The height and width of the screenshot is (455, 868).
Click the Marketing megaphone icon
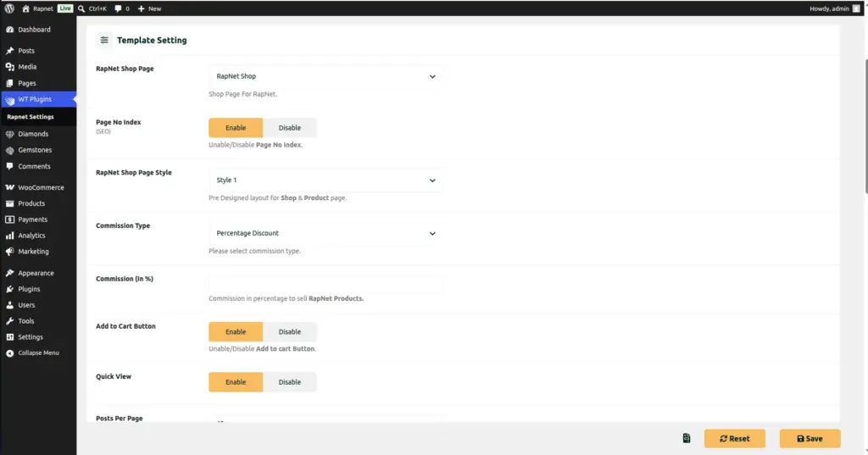point(9,252)
